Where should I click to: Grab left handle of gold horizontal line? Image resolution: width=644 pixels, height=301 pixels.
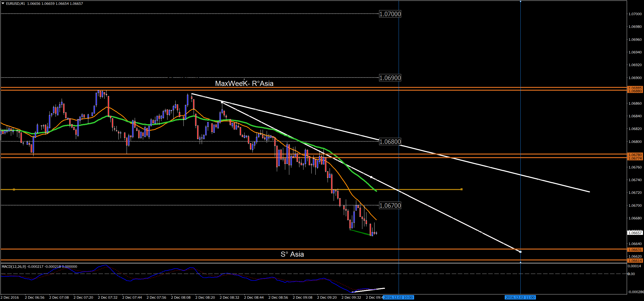(x=14, y=190)
